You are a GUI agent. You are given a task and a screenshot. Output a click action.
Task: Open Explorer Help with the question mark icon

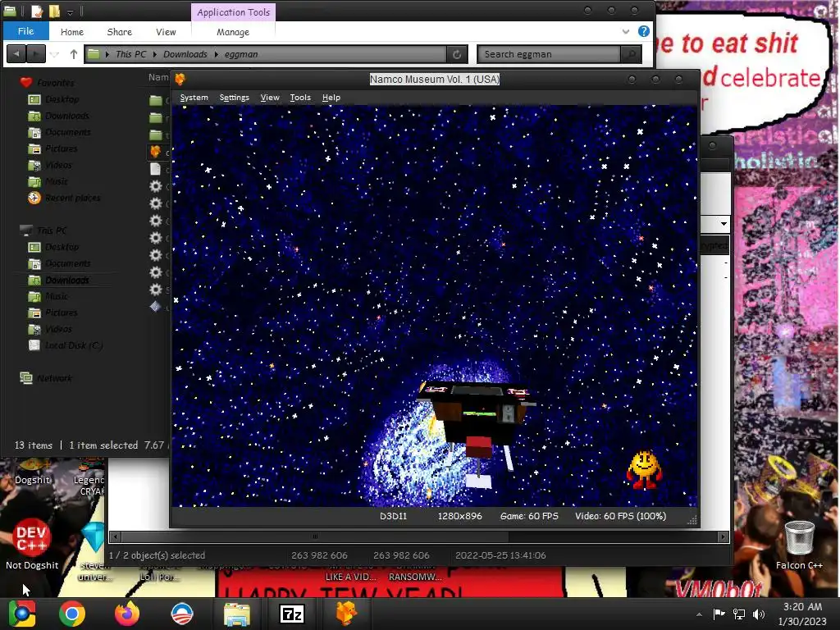[644, 31]
